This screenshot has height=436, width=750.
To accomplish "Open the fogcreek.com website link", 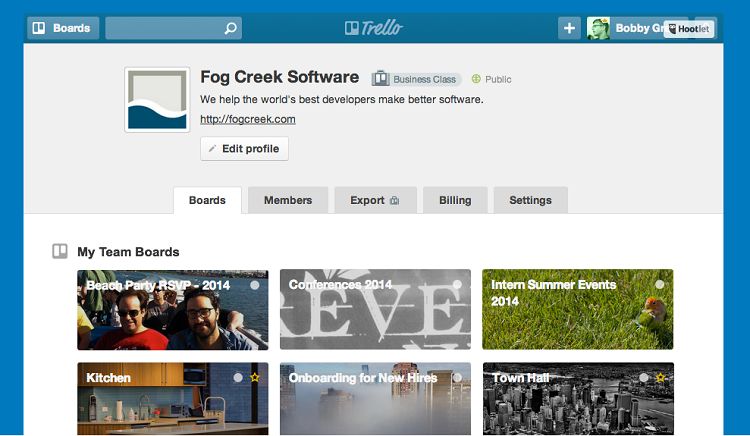I will pyautogui.click(x=248, y=119).
